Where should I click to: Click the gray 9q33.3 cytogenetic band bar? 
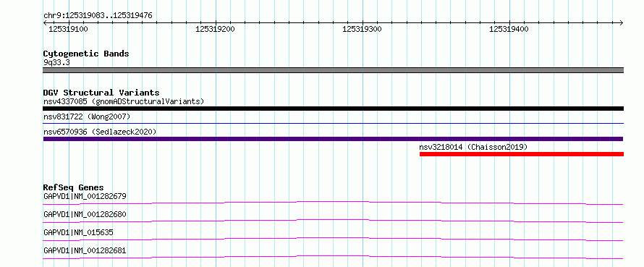pos(334,70)
